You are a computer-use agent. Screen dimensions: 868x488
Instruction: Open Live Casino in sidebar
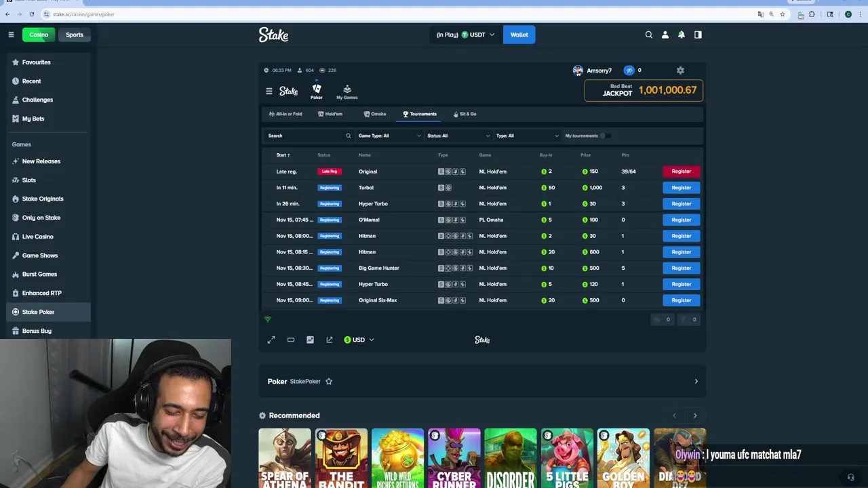47,237
